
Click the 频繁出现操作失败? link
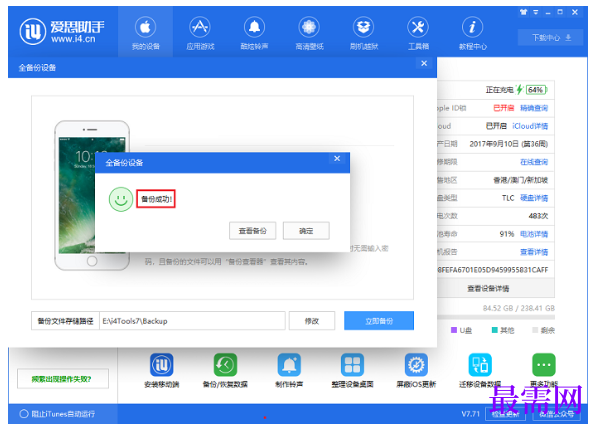(62, 379)
